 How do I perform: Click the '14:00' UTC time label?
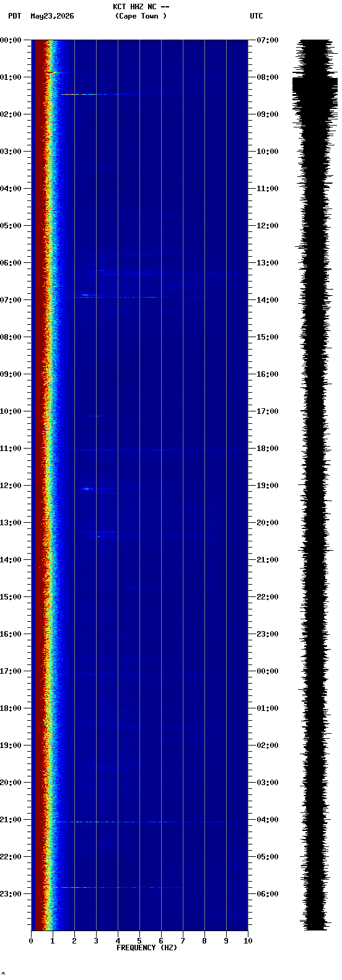coord(268,300)
